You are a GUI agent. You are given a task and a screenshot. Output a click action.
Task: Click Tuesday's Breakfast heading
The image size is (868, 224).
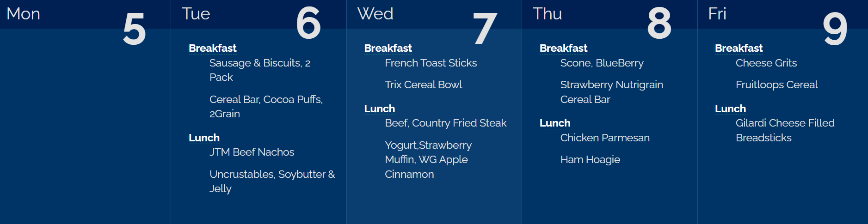pyautogui.click(x=212, y=48)
